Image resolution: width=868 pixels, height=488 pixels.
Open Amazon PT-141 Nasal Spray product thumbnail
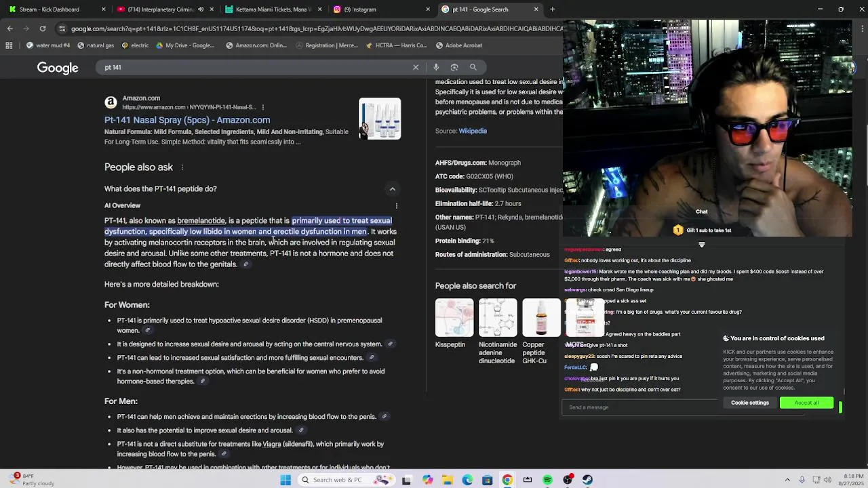[380, 119]
